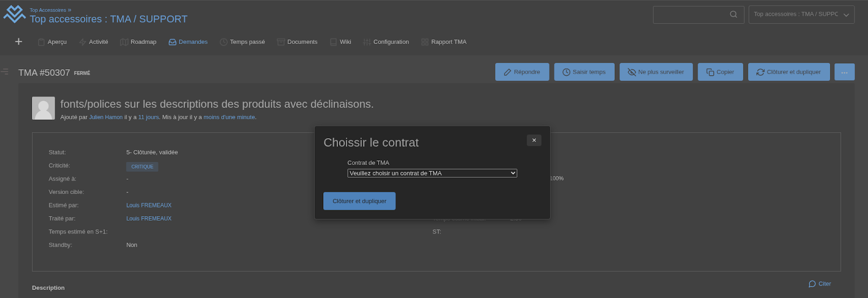Click Julien Hamon's avatar image
Screen dimensions: 868x298
pos(43,108)
